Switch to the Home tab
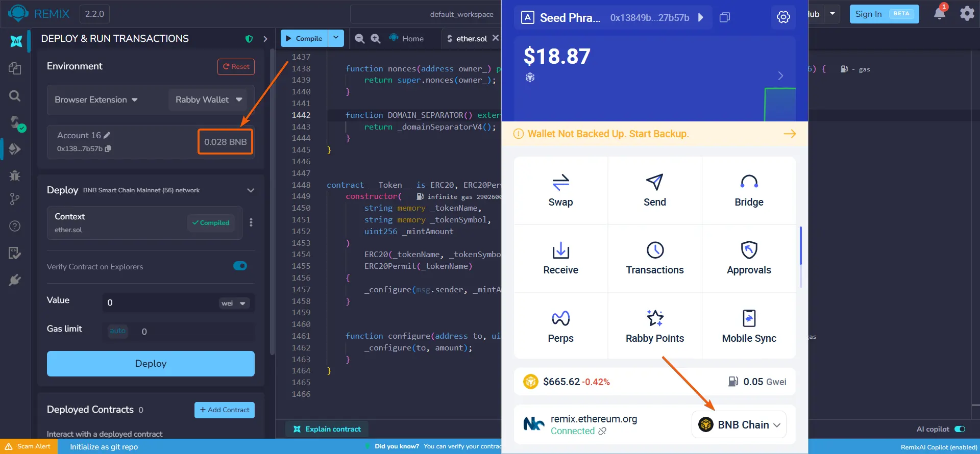The height and width of the screenshot is (454, 980). click(407, 38)
